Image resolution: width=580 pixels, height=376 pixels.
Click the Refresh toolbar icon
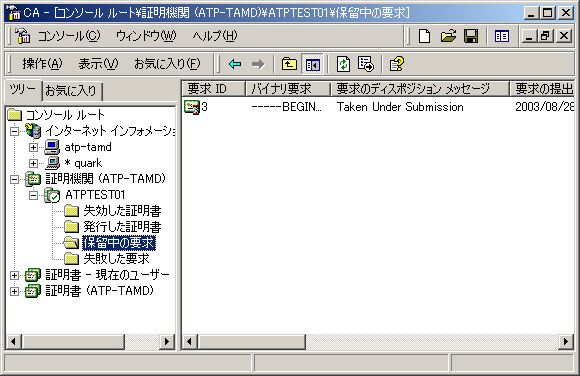344,64
